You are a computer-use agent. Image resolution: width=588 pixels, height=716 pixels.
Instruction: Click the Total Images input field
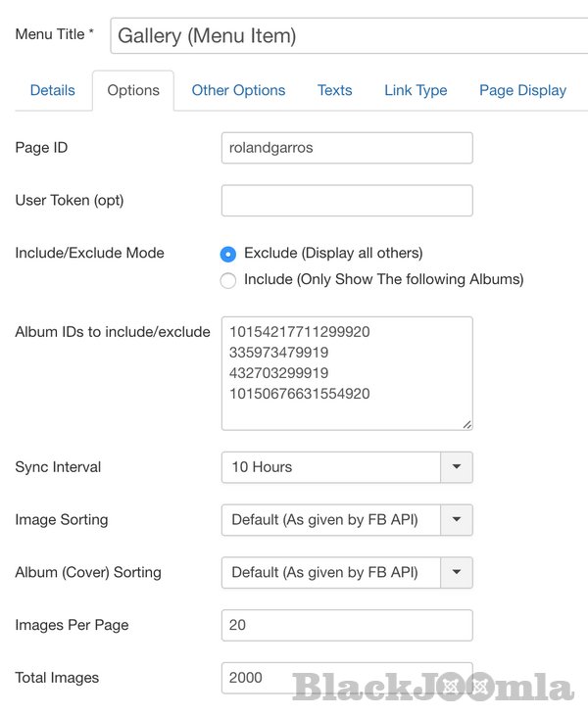coord(347,678)
